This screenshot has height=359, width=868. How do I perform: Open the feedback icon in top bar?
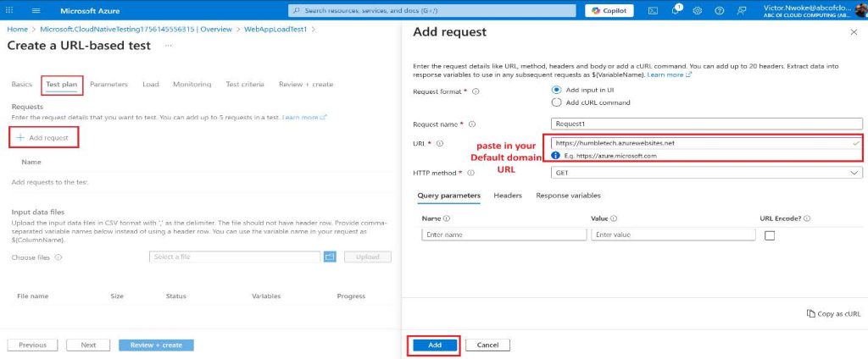click(742, 10)
